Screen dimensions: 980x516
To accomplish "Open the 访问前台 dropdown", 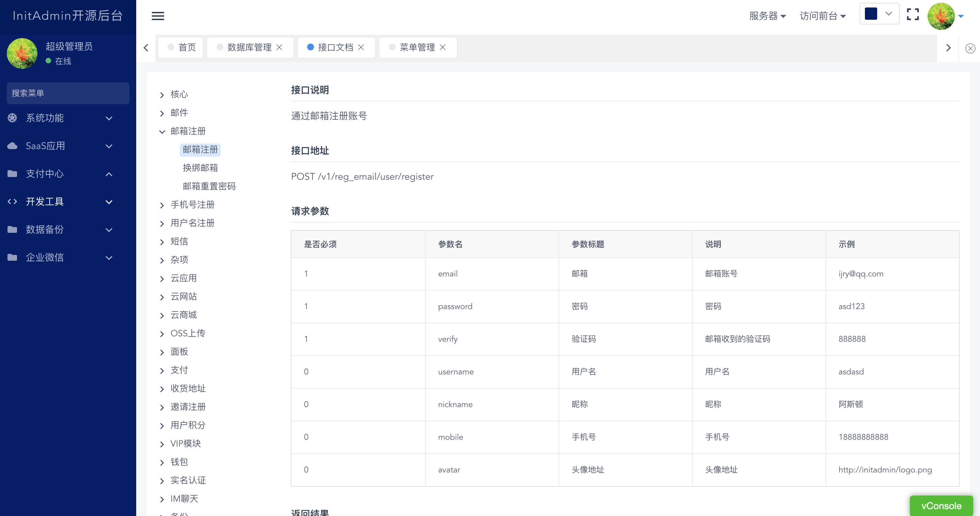I will pos(822,16).
